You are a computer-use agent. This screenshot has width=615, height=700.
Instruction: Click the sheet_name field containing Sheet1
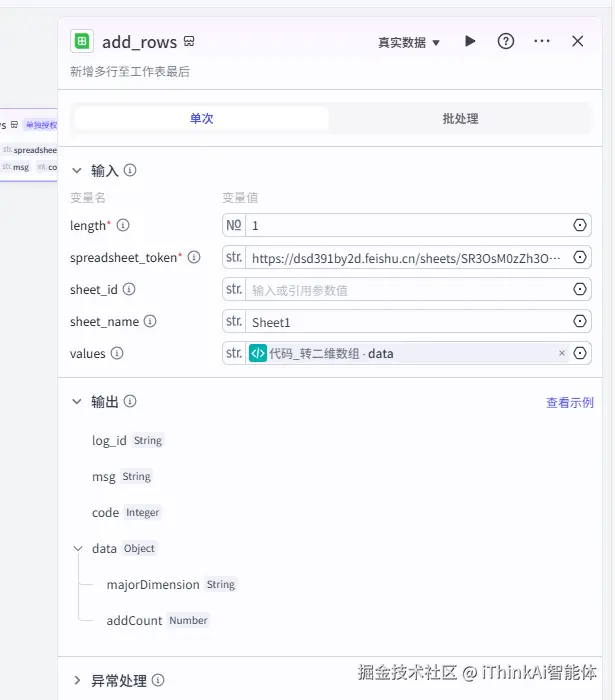tap(407, 322)
